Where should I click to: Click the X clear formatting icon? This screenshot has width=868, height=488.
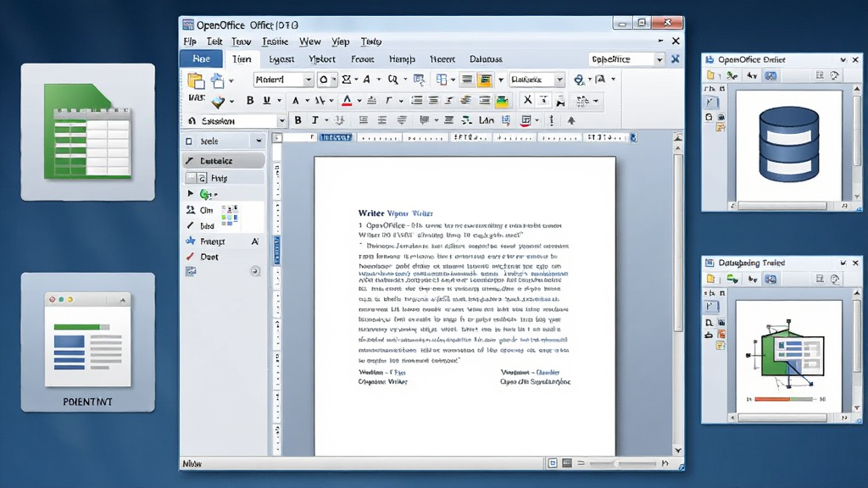click(x=527, y=100)
